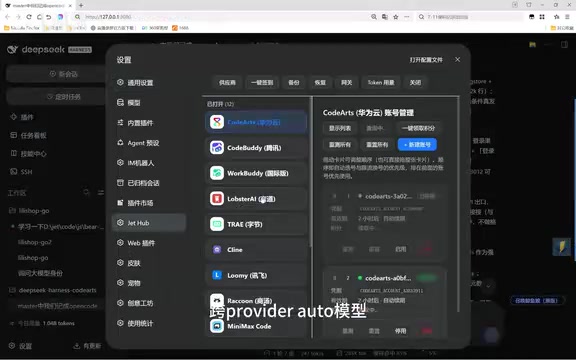Click 一键签到 tab button
The height and width of the screenshot is (360, 576).
(262, 83)
